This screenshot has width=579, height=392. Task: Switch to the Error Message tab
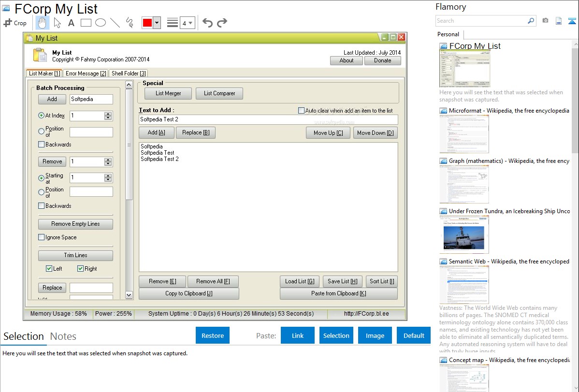86,73
